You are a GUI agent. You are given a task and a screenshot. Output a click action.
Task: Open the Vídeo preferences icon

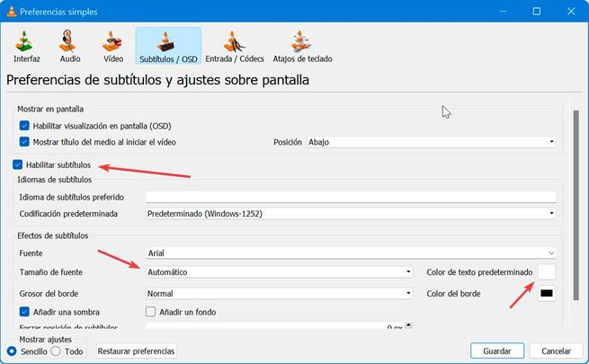pos(113,47)
